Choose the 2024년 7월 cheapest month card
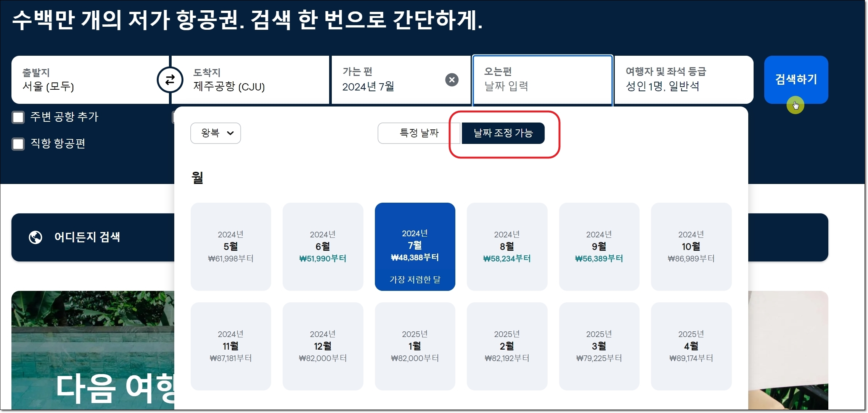 click(415, 247)
